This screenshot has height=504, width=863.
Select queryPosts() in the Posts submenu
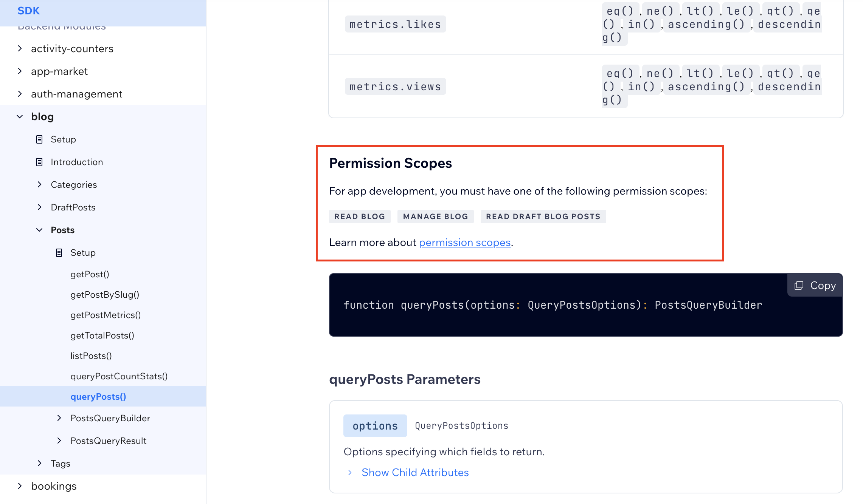point(97,396)
